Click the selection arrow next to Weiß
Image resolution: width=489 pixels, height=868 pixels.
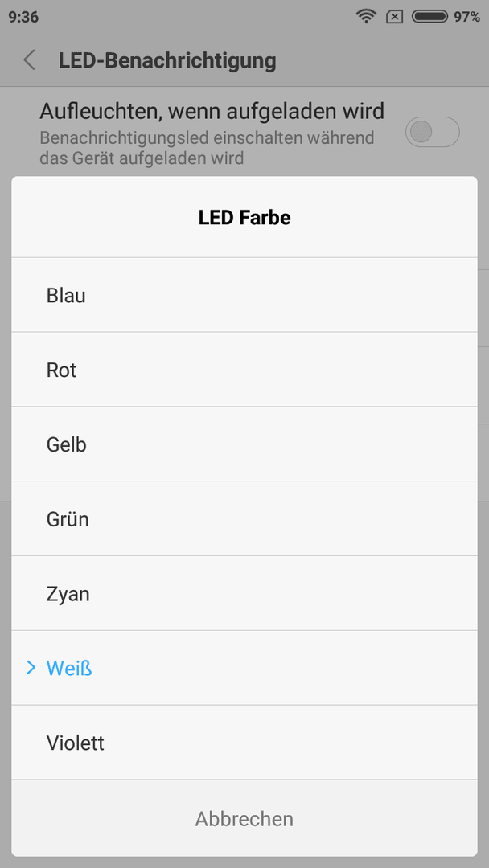(x=31, y=668)
